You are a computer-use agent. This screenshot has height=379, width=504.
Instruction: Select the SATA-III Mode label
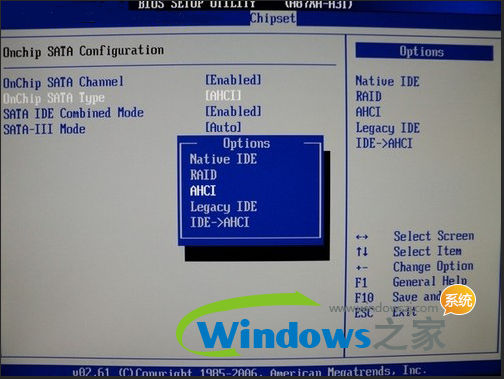click(x=44, y=129)
